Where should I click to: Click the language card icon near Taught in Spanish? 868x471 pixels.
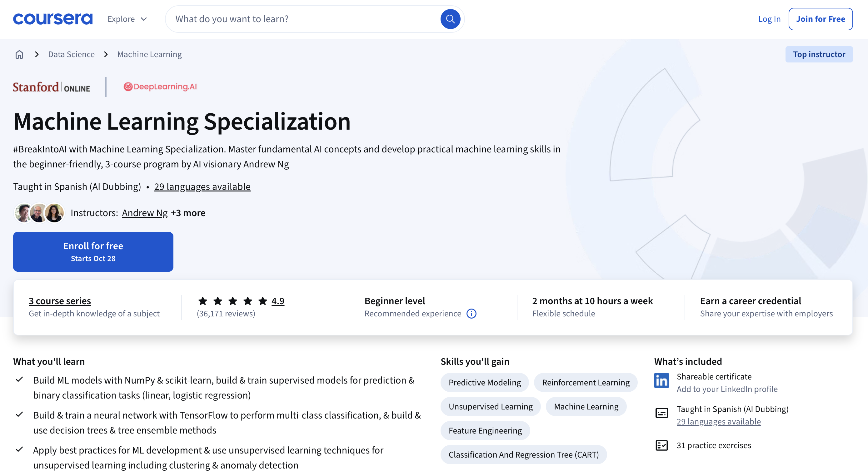click(661, 413)
